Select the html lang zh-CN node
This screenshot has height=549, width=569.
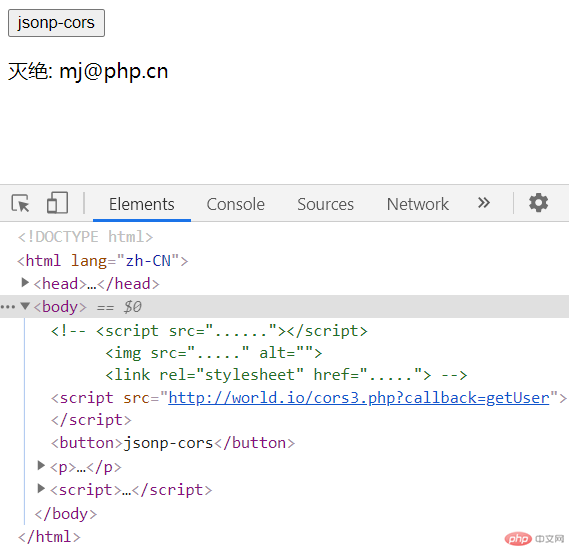coord(103,261)
